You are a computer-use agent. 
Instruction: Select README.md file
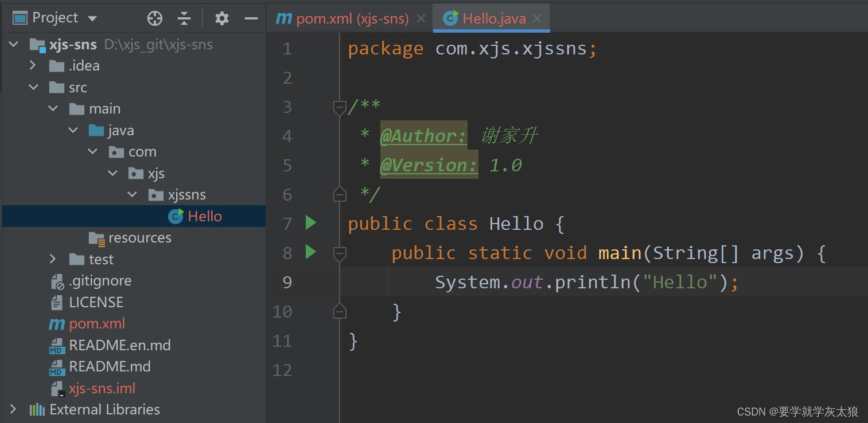pos(110,366)
